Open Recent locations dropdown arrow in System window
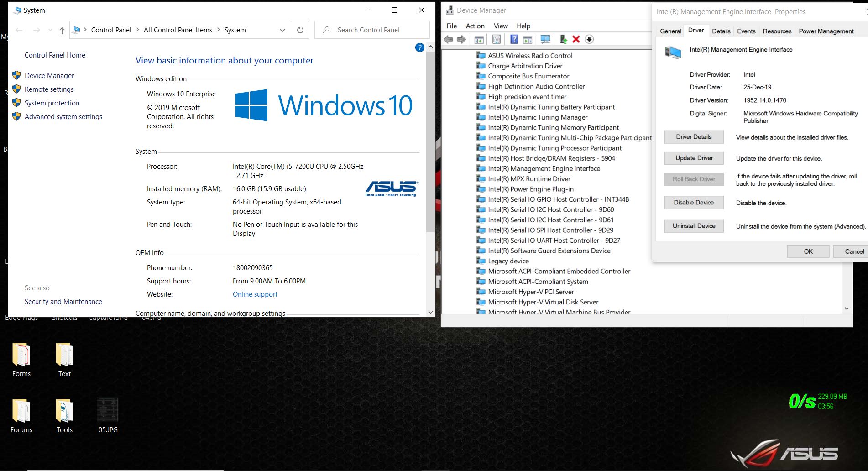Screen dimensions: 868x471 [x=50, y=30]
